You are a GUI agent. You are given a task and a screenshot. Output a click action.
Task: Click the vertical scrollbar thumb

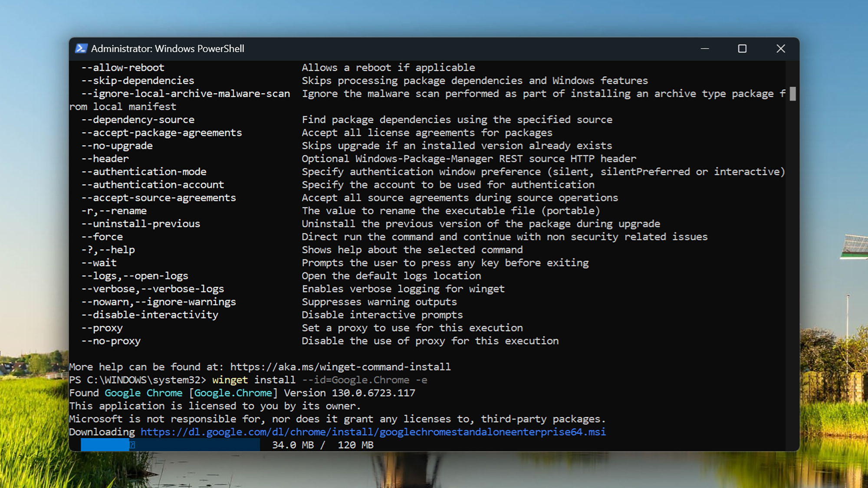[792, 94]
